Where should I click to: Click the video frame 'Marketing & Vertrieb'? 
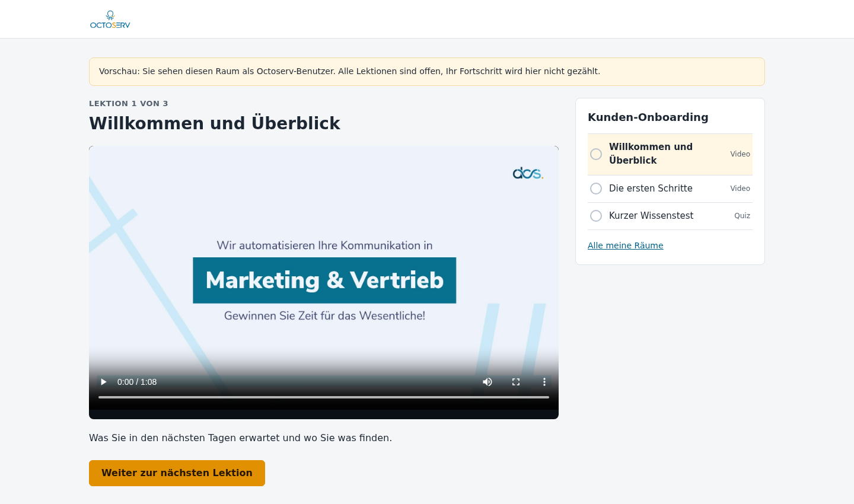(x=324, y=280)
